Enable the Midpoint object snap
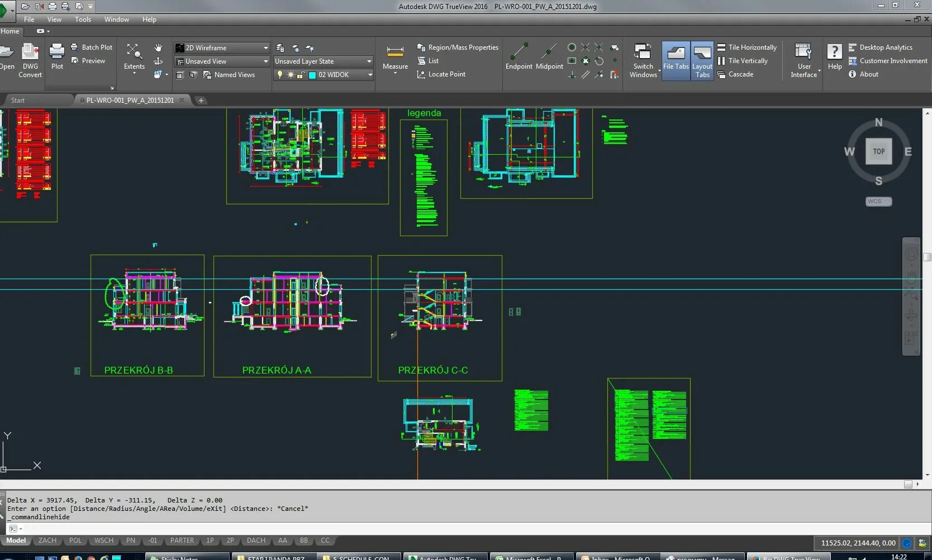This screenshot has width=932, height=560. (x=549, y=56)
